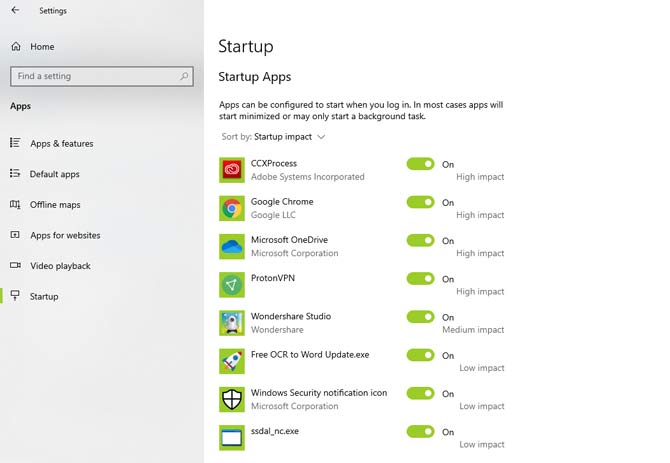Click the Wondershare Studio app icon

click(x=232, y=323)
